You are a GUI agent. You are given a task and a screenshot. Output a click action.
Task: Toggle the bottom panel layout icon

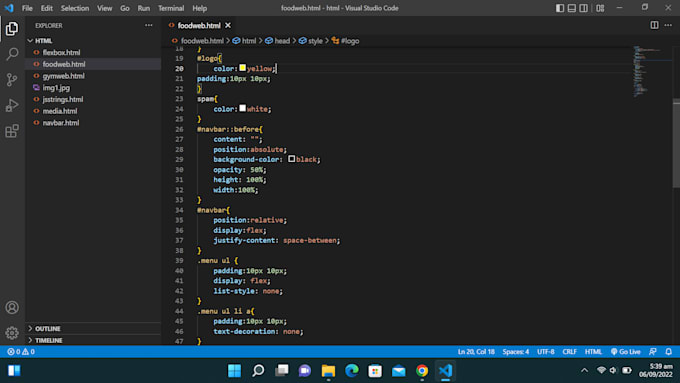(x=572, y=8)
